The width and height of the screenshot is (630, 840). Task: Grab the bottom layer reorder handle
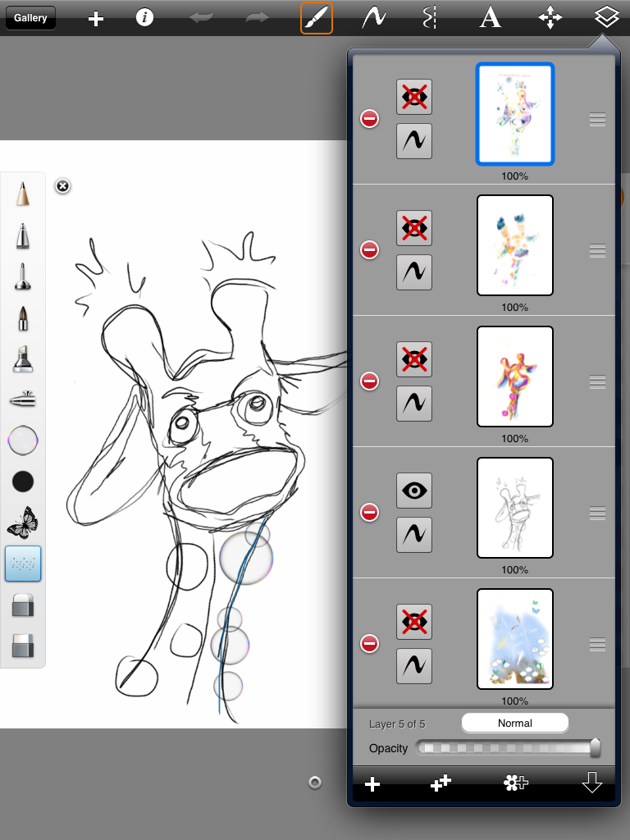(x=597, y=645)
